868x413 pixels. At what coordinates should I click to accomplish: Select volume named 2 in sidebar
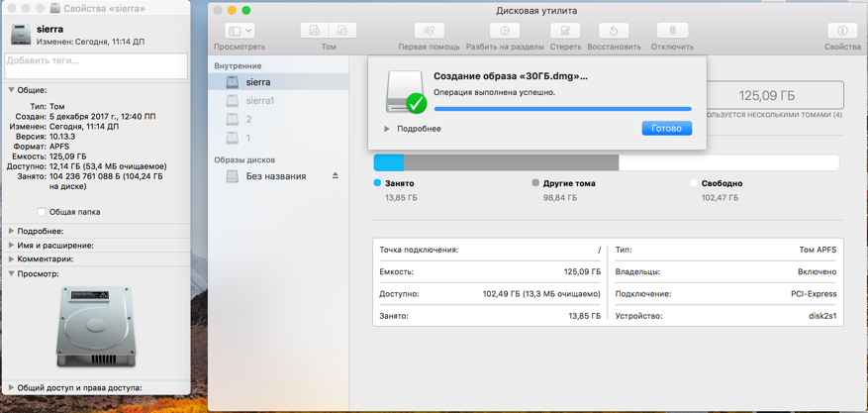point(278,119)
